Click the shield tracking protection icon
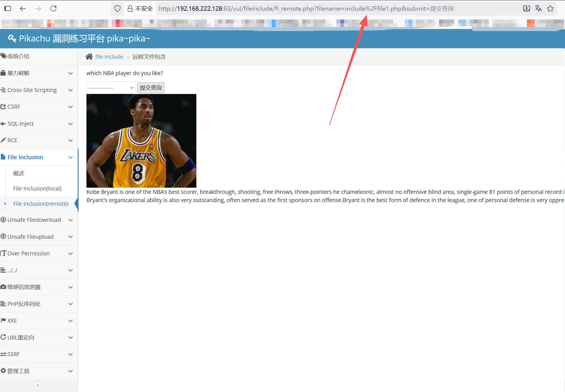Image resolution: width=565 pixels, height=392 pixels. (118, 8)
